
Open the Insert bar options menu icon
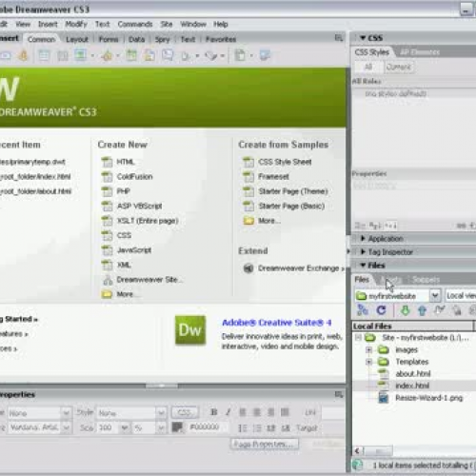pyautogui.click(x=339, y=38)
